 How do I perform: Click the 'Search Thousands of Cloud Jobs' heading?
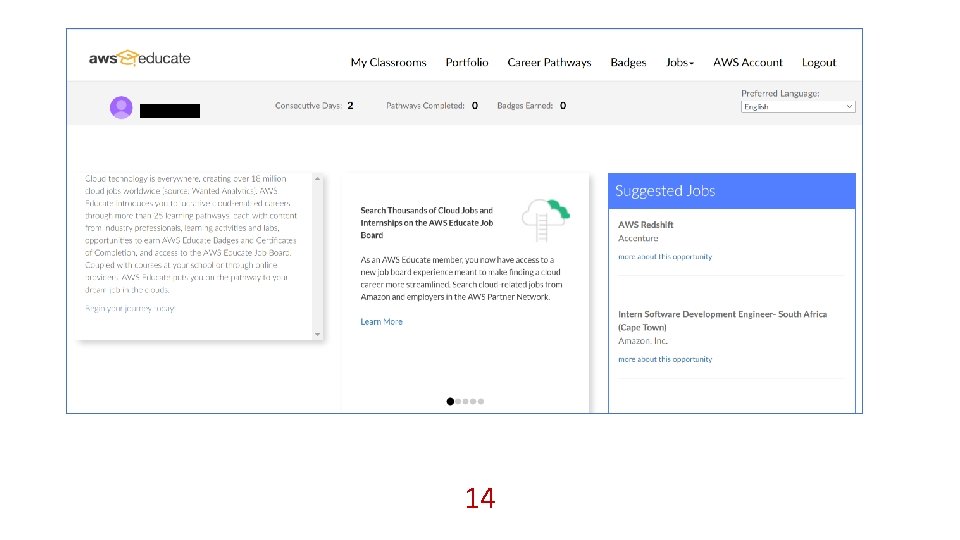tap(427, 223)
